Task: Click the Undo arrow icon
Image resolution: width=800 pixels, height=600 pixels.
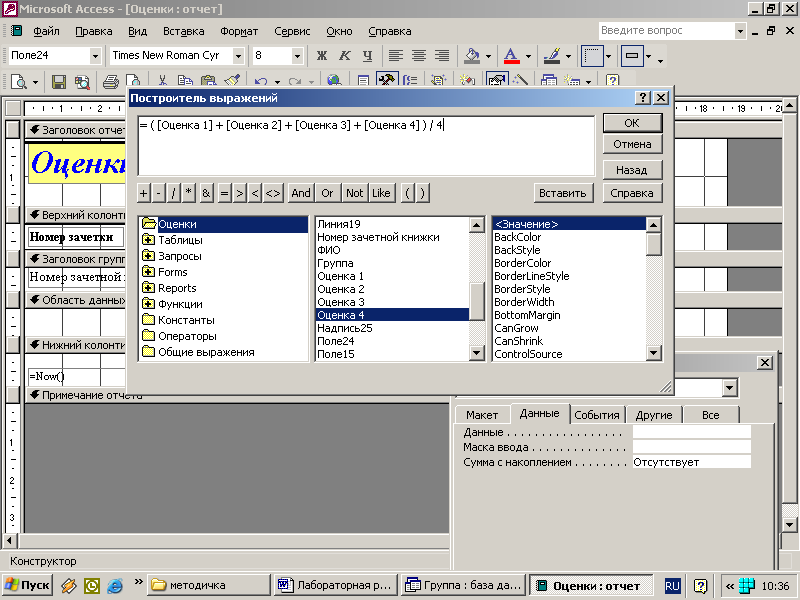Action: click(261, 81)
